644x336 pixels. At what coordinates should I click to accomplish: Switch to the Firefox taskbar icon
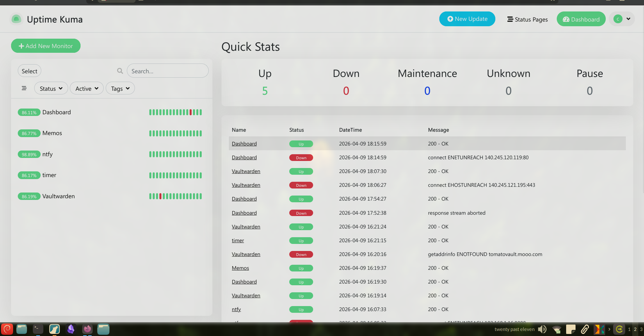[87, 329]
